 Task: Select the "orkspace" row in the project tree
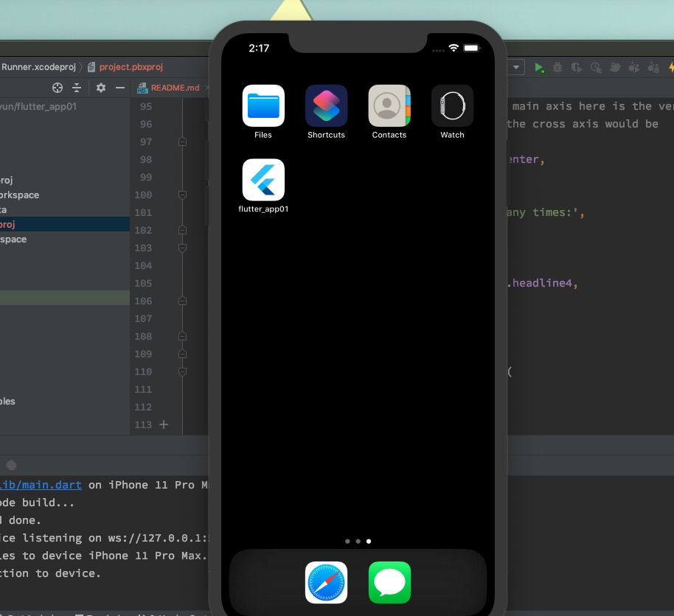coord(64,195)
